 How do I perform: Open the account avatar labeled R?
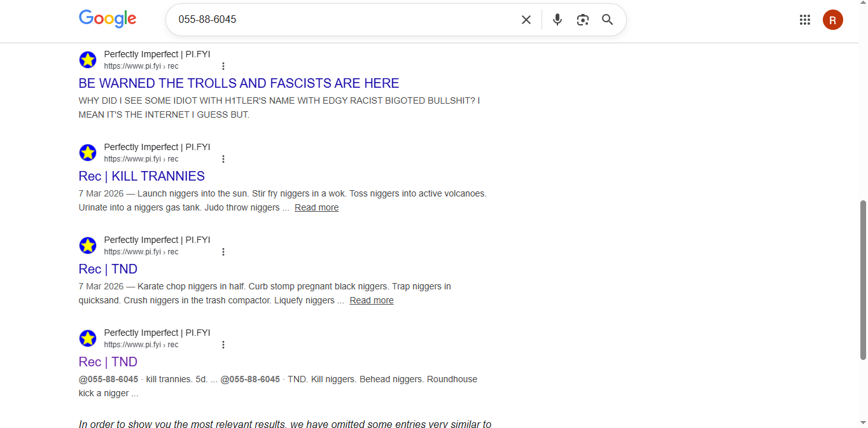pos(833,20)
